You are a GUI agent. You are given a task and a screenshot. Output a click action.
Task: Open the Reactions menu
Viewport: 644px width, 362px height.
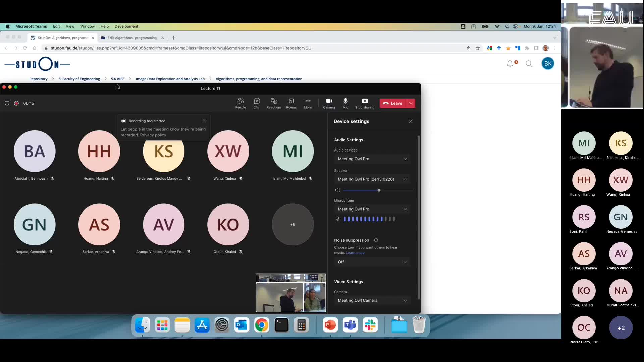point(274,103)
